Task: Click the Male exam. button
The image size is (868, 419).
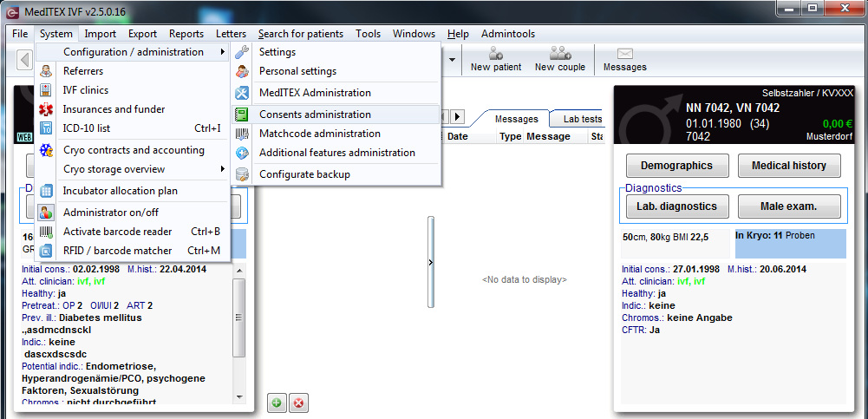Action: 789,206
